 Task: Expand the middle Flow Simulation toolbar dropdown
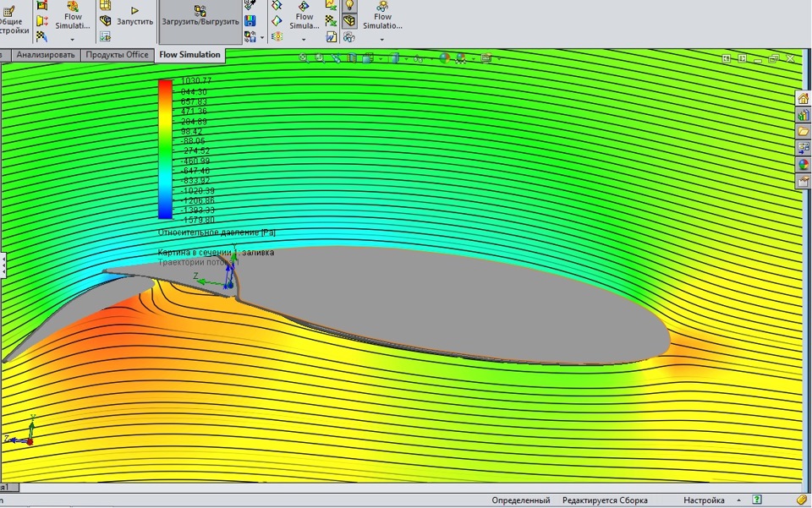click(304, 39)
